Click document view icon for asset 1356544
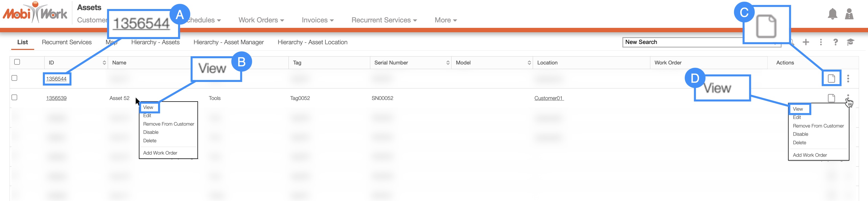868x201 pixels. click(831, 78)
